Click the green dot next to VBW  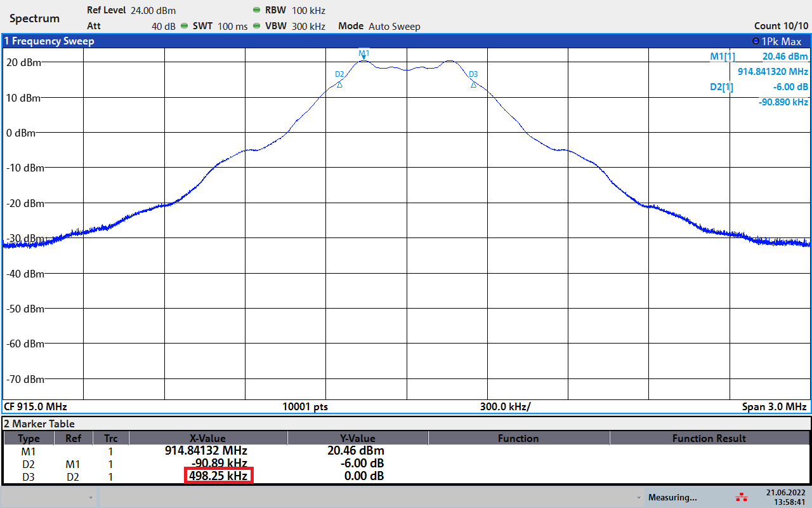256,26
